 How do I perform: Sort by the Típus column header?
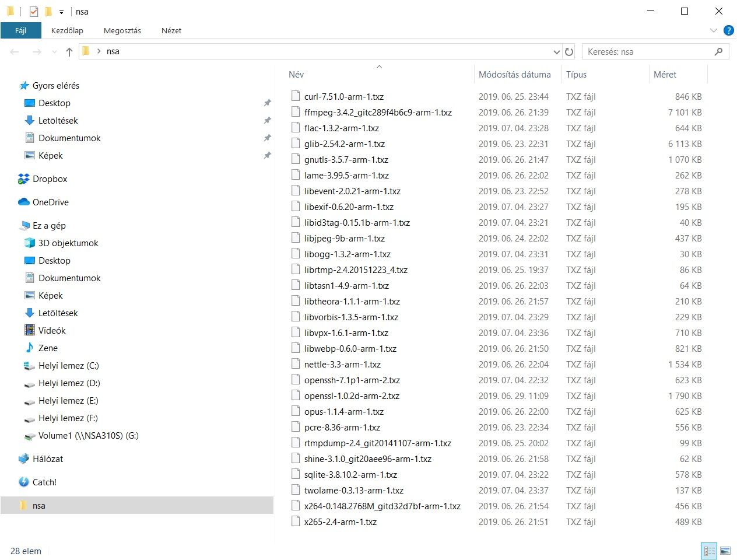pyautogui.click(x=576, y=75)
